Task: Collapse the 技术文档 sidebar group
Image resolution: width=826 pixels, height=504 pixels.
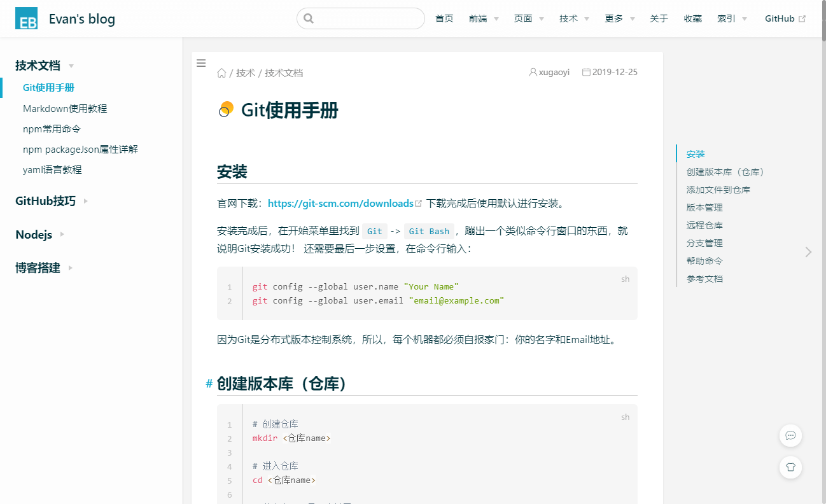Action: pyautogui.click(x=45, y=65)
